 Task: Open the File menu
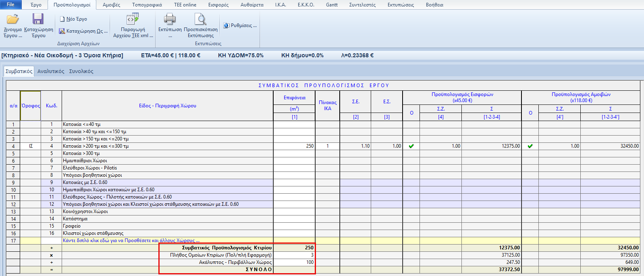click(10, 4)
